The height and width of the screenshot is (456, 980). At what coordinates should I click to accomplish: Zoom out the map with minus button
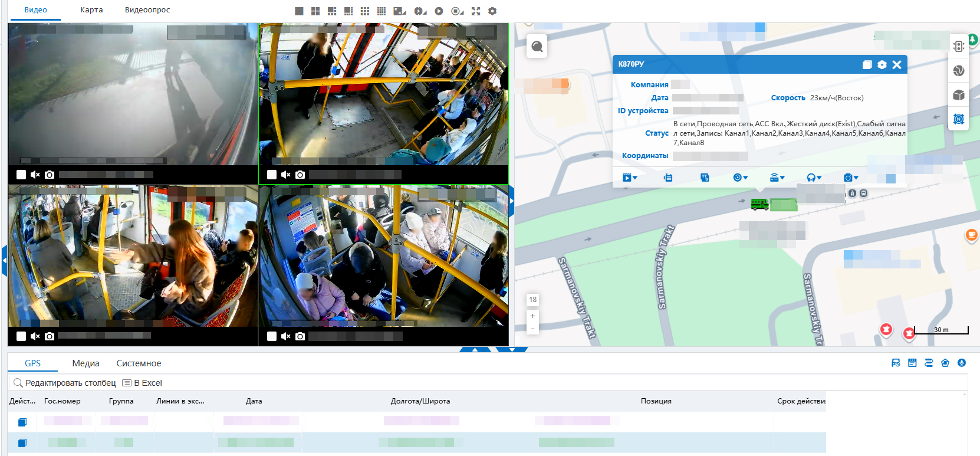tap(532, 329)
